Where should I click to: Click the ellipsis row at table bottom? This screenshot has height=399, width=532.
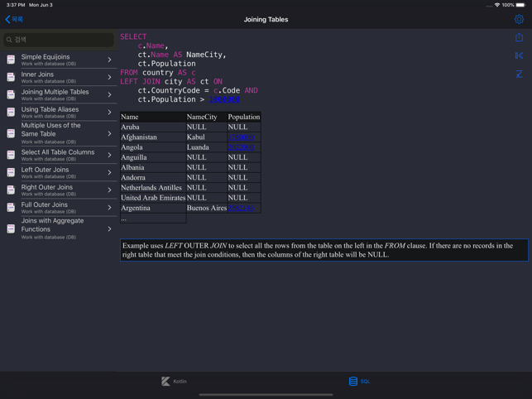click(x=153, y=219)
